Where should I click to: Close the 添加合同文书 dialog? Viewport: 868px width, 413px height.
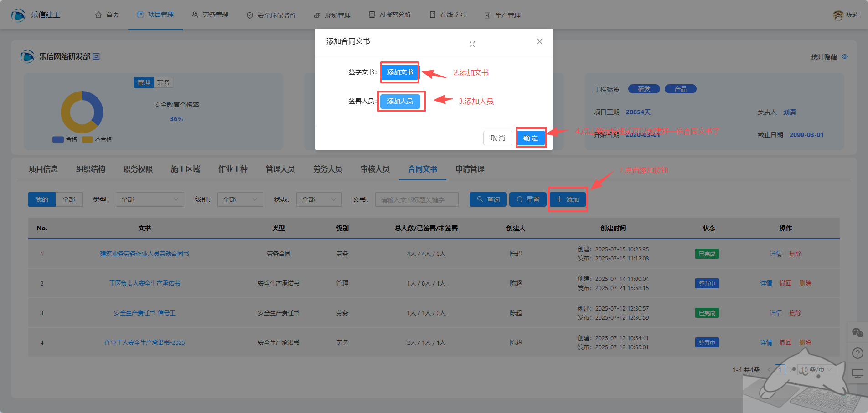point(539,41)
